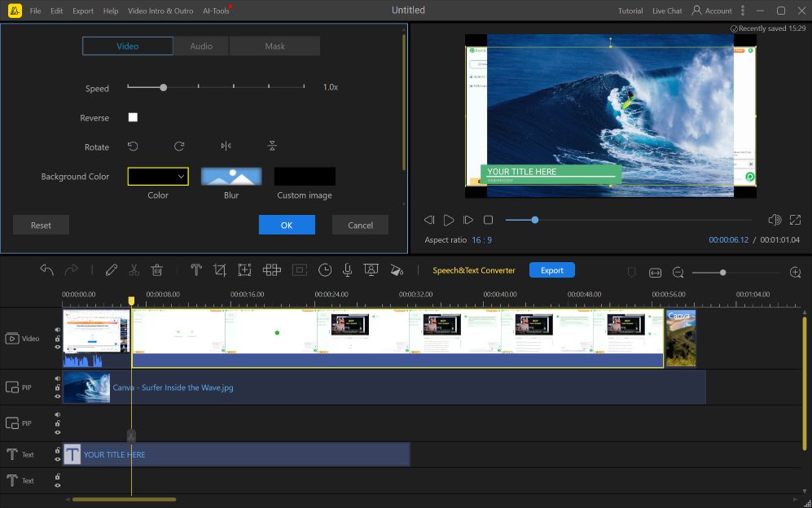Open the Voiceover recording microphone tool
The height and width of the screenshot is (508, 812).
[x=348, y=269]
